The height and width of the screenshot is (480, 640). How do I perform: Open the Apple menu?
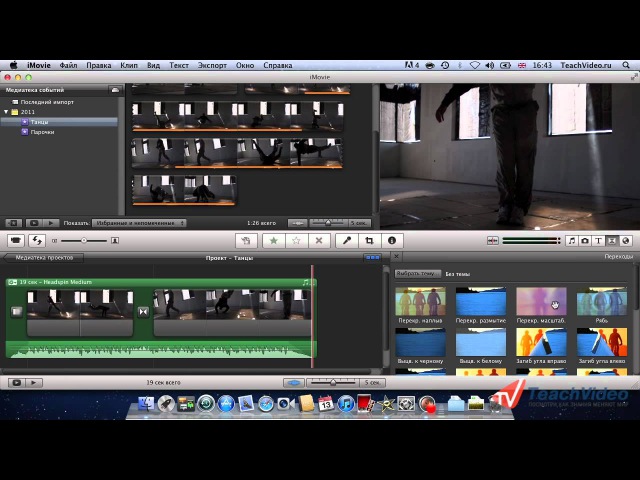coord(13,65)
